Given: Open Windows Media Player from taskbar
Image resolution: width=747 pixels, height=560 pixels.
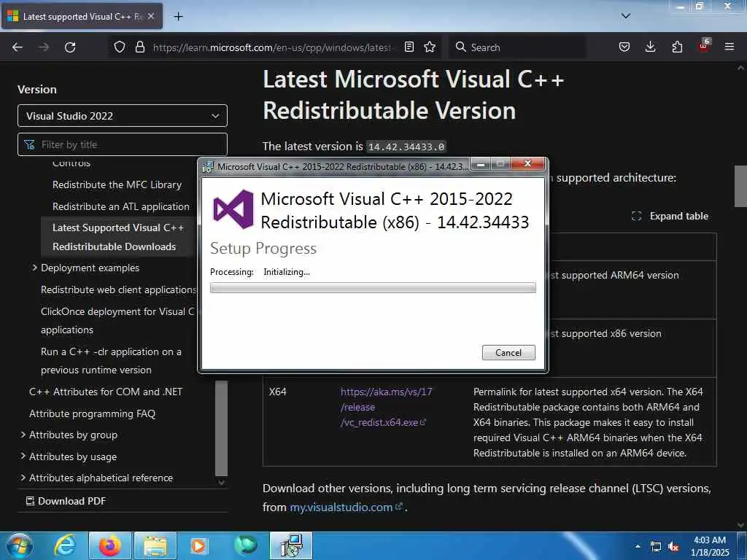Looking at the screenshot, I should click(199, 545).
